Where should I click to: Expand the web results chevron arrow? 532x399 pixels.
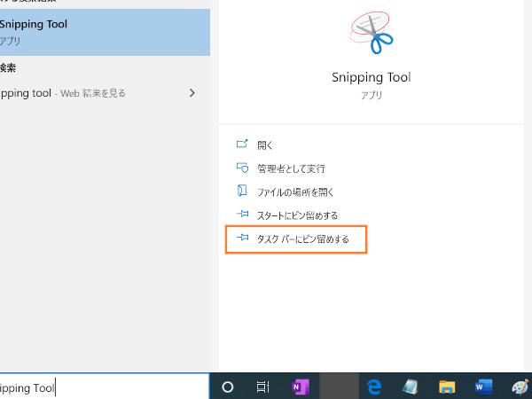pyautogui.click(x=192, y=93)
